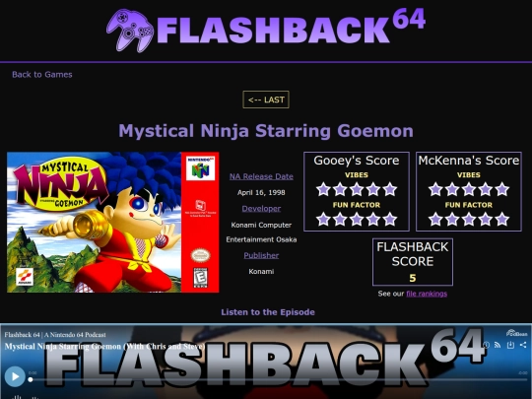Open the episode title in the player

pyautogui.click(x=104, y=347)
